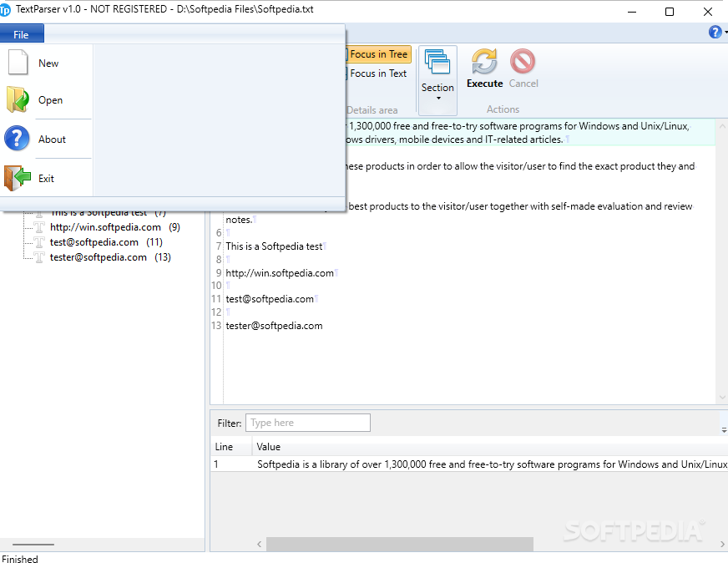The image size is (728, 563).
Task: Open the File menu tab
Action: (x=22, y=34)
